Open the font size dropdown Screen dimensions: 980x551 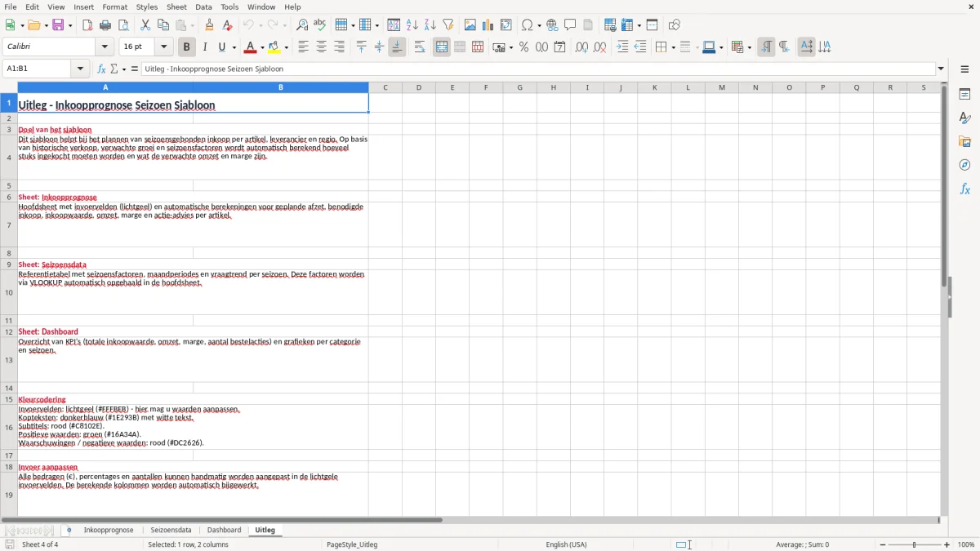tap(164, 47)
